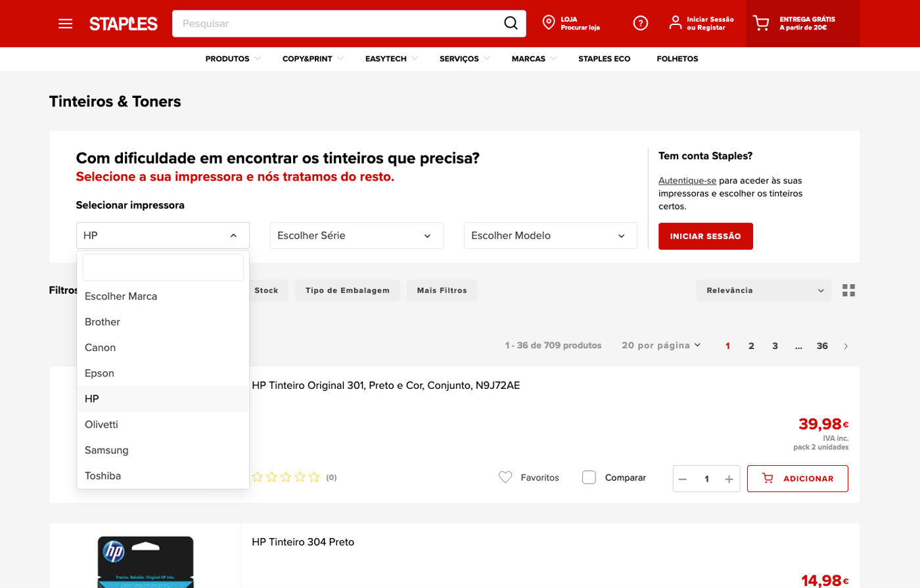Open HP Tinteiro 304 Preto link
This screenshot has width=920, height=588.
coord(303,542)
